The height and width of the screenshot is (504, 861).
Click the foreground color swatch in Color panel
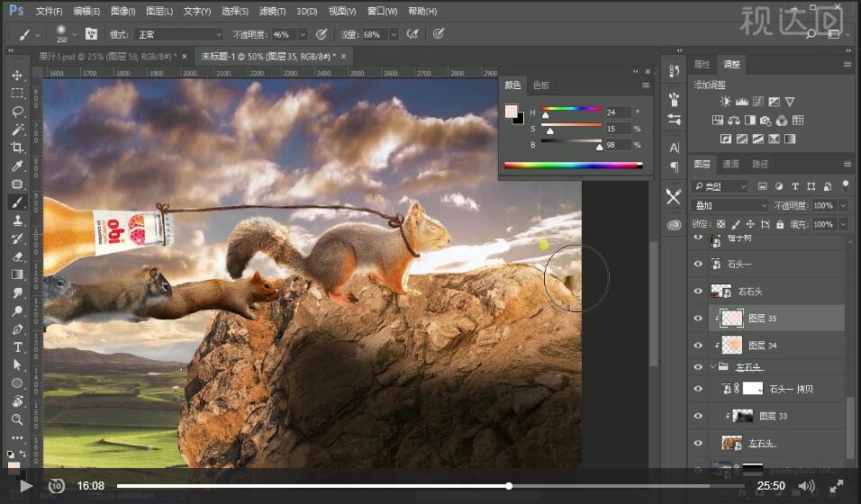(x=512, y=111)
